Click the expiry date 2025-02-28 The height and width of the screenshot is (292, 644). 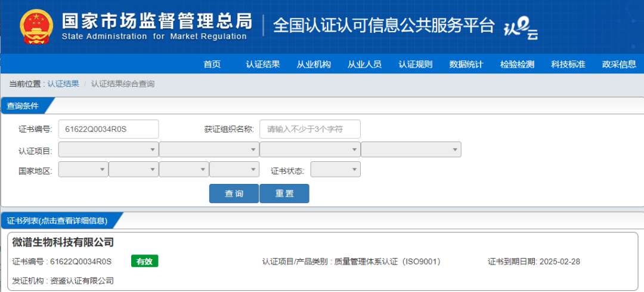pyautogui.click(x=560, y=261)
